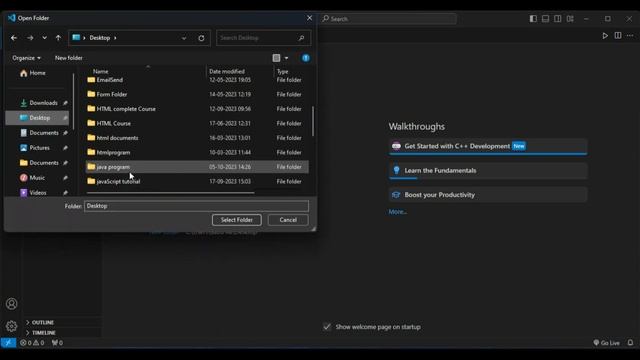Create a New folder

[69, 58]
